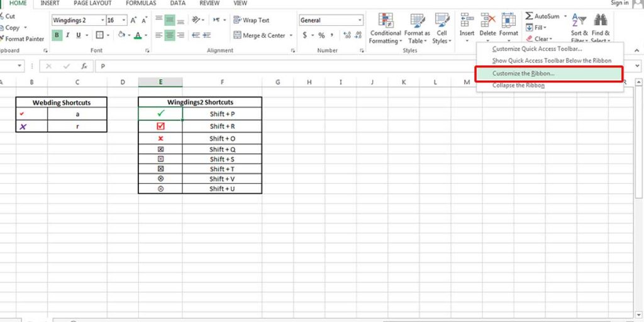Click the Italic icon

click(67, 35)
